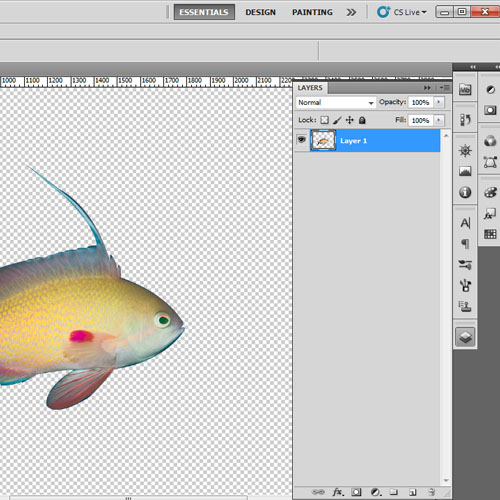Open the Styles panel fx icon
Image resolution: width=500 pixels, height=500 pixels.
point(490,214)
